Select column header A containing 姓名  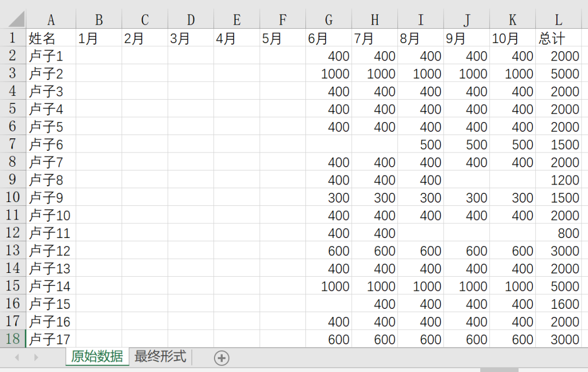pos(51,19)
